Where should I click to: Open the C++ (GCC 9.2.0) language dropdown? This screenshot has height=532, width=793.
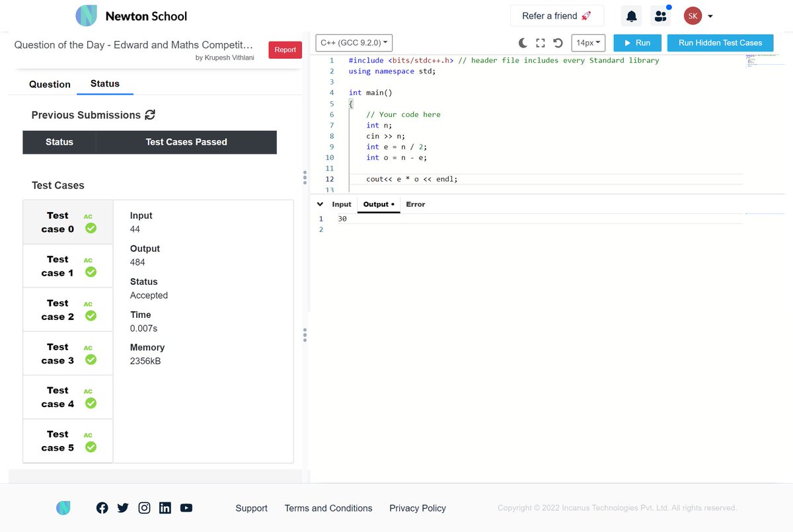pos(354,43)
